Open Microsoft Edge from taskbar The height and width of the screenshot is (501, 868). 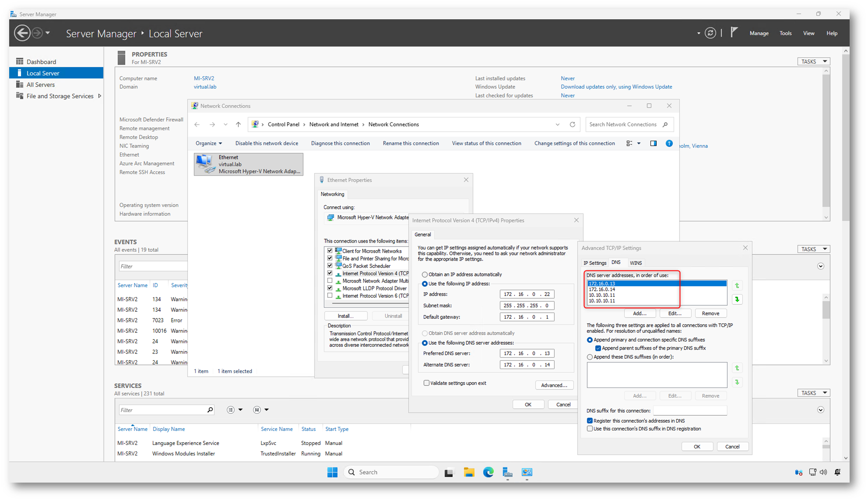(488, 472)
